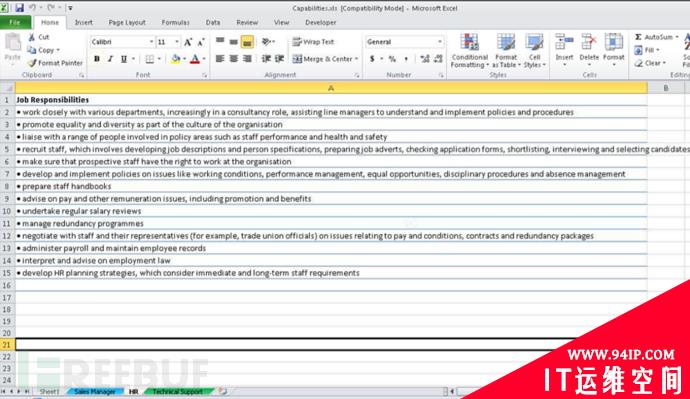Switch to the Page Layout ribbon tab
690x399 pixels.
point(127,22)
